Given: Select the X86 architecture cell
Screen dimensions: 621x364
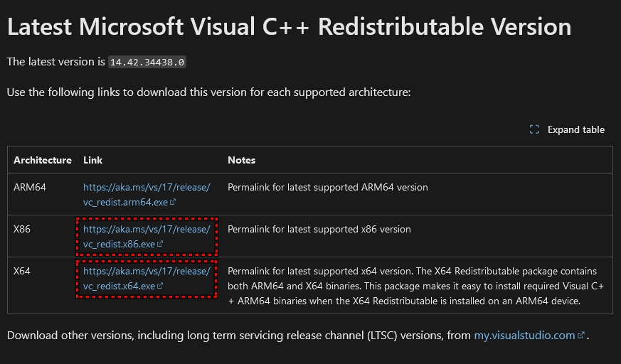Looking at the screenshot, I should tap(22, 230).
